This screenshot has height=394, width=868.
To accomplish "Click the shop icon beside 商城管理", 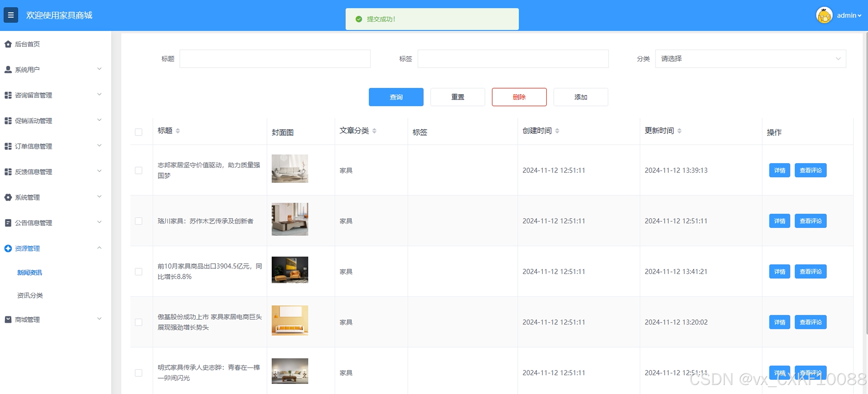I will [8, 320].
